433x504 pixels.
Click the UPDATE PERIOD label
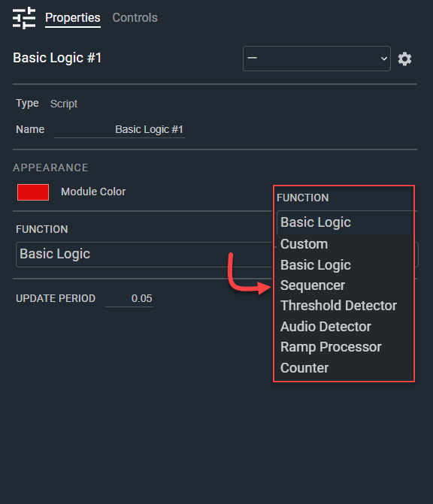(56, 299)
